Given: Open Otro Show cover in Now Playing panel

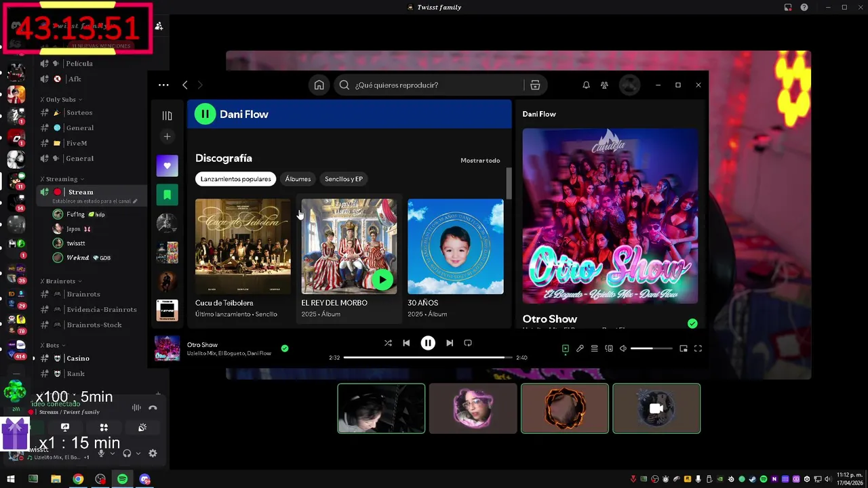Looking at the screenshot, I should [x=610, y=216].
